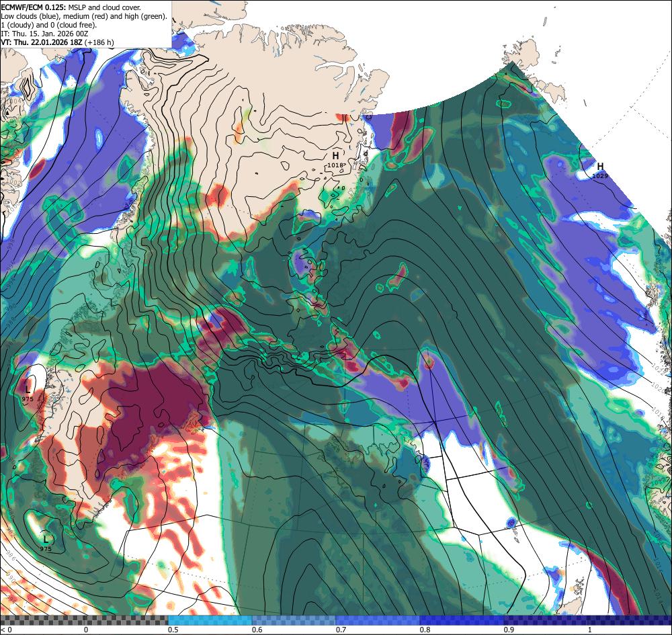Select the 'VT: Thu. 22.01.2026 18Z' valid time

(x=42, y=42)
